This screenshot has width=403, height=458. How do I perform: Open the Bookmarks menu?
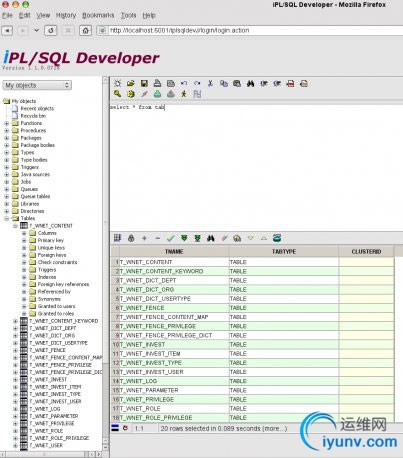[x=98, y=15]
